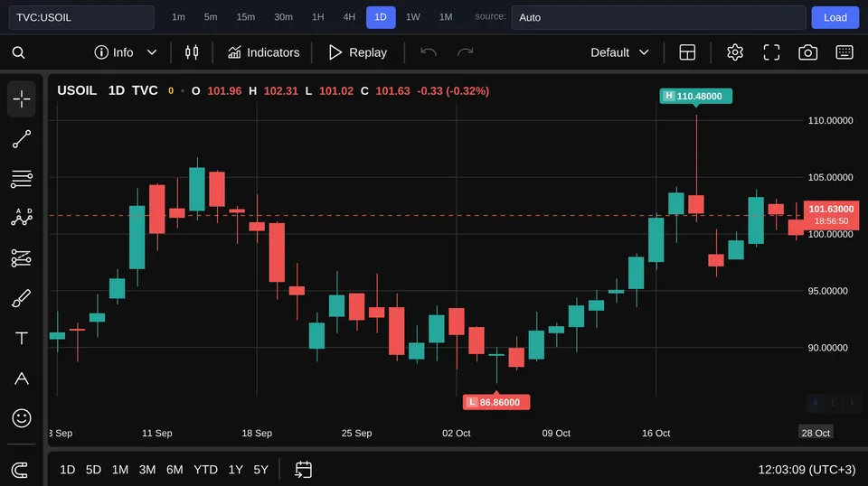
Task: Click the 101.63000 current price tag
Action: pos(831,214)
